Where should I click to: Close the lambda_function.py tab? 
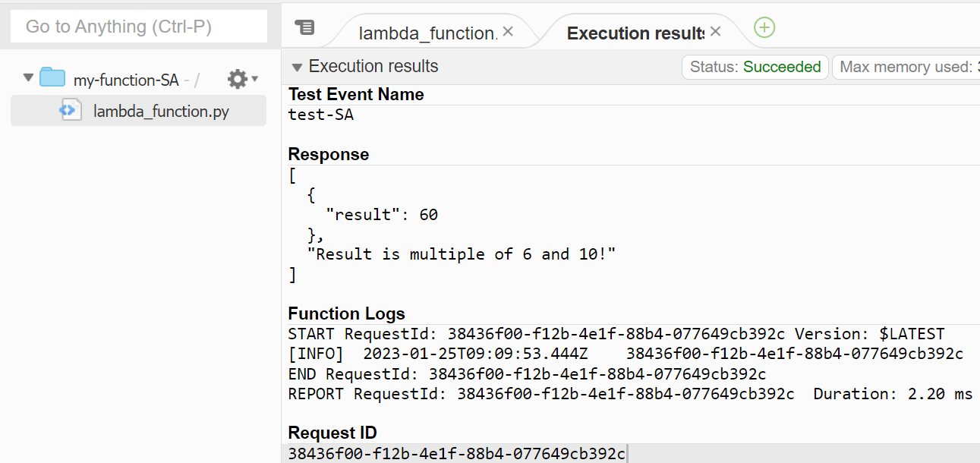pyautogui.click(x=506, y=33)
